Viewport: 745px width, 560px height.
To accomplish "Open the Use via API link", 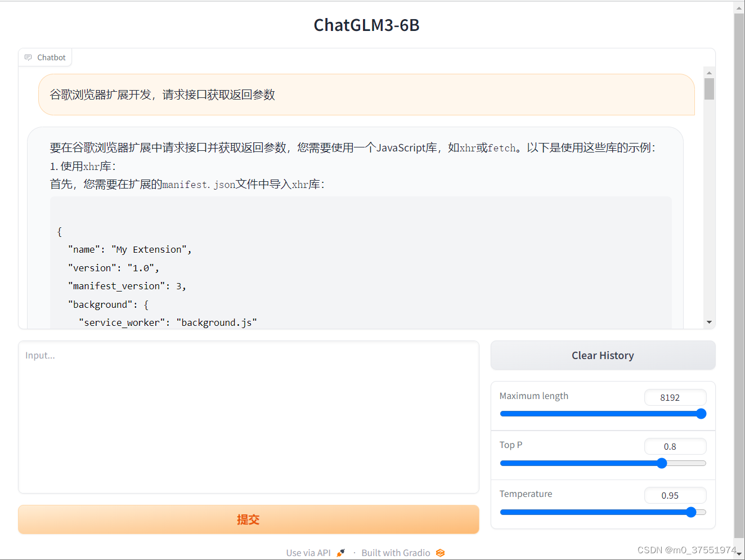I will click(x=308, y=552).
